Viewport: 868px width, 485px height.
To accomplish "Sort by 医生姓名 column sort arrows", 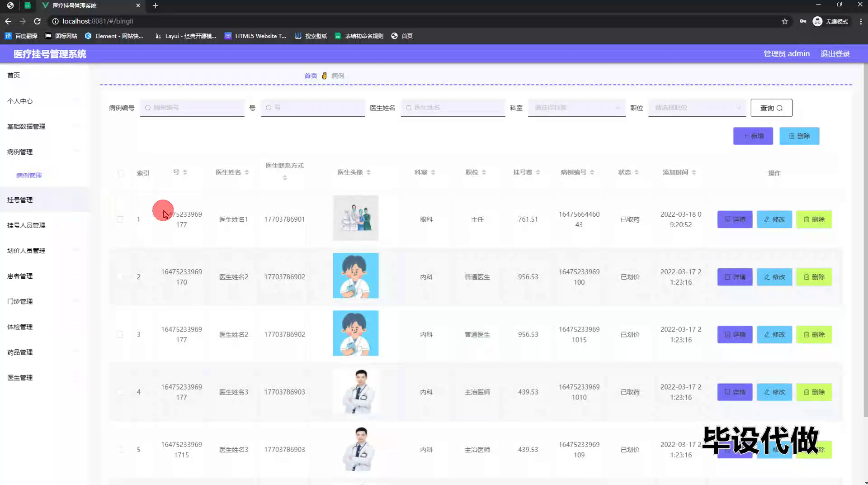I will click(x=246, y=172).
